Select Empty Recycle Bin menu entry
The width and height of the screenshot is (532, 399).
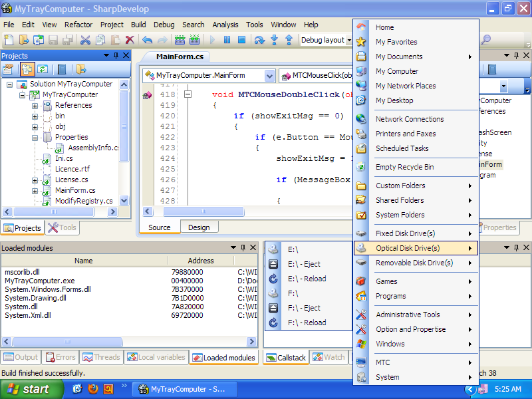click(404, 167)
